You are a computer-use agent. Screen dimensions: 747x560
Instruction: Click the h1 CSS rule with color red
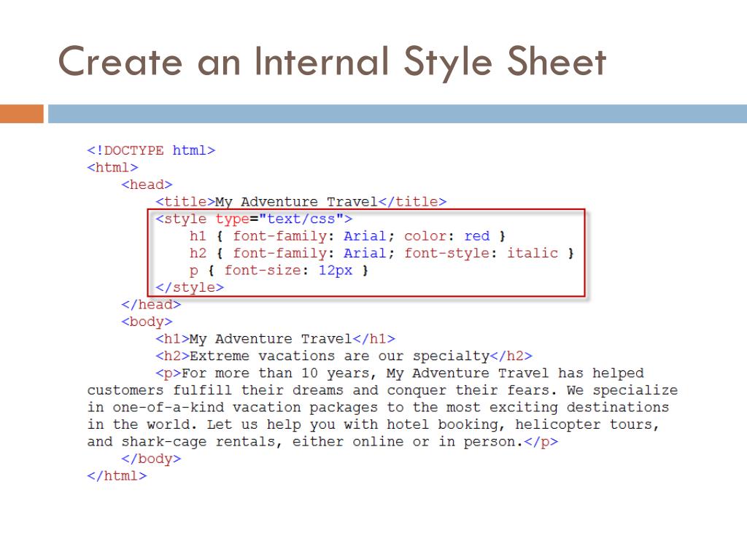pyautogui.click(x=347, y=236)
